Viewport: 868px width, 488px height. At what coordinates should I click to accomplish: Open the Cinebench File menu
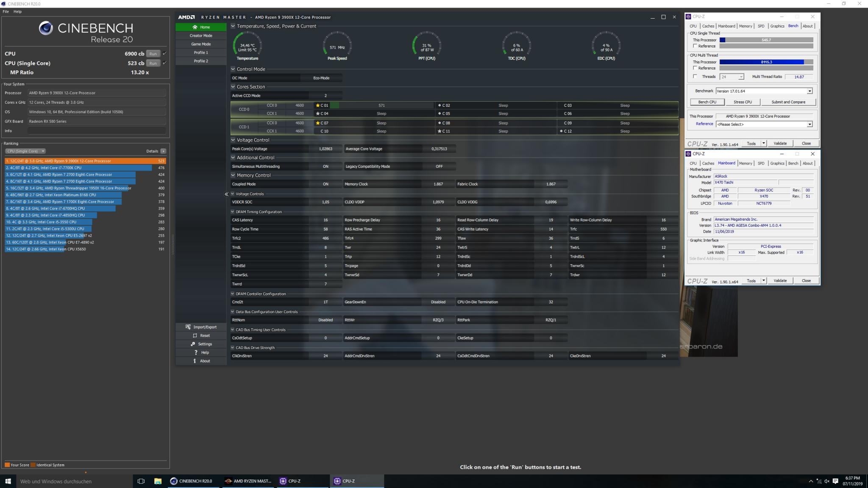[x=6, y=11]
